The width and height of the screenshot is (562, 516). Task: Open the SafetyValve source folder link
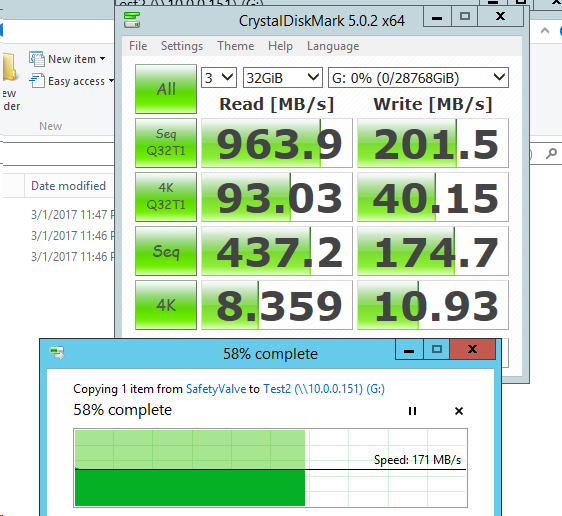click(x=216, y=389)
